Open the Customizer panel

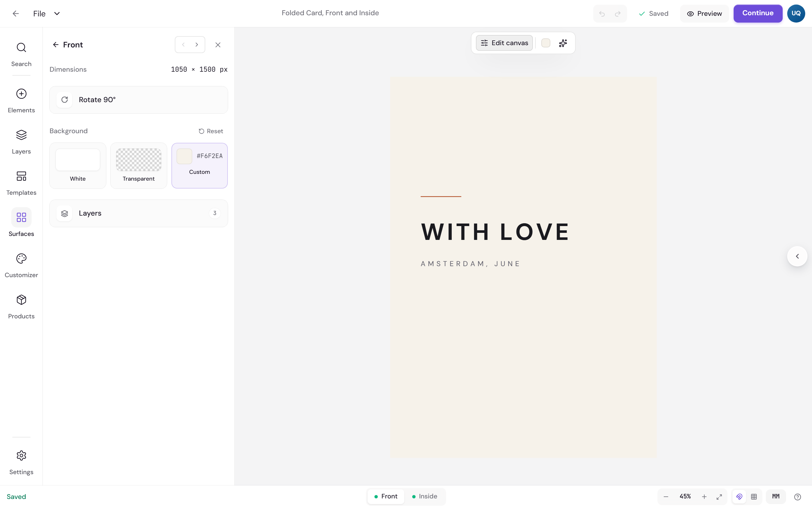point(21,265)
